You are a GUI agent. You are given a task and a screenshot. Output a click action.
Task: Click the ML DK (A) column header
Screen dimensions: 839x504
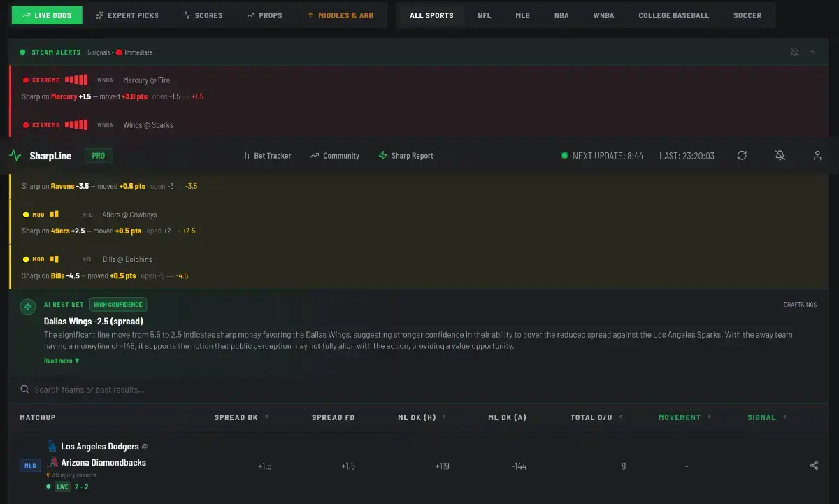pyautogui.click(x=507, y=417)
